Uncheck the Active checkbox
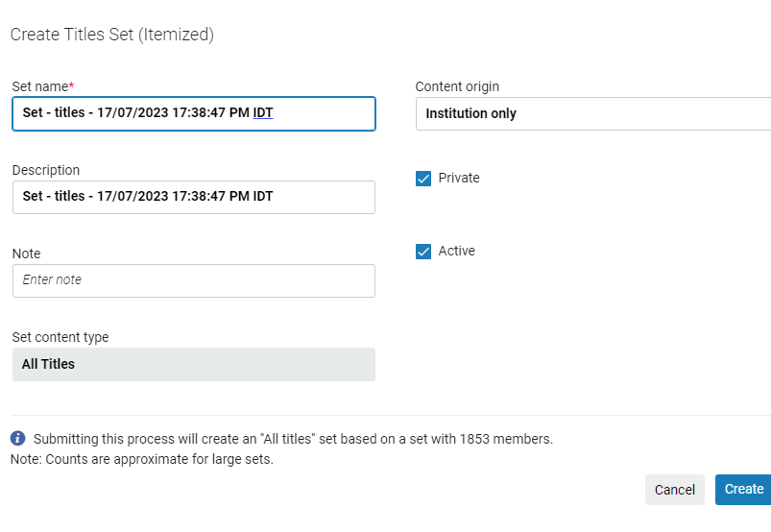Screen dimensions: 771x532 point(423,252)
